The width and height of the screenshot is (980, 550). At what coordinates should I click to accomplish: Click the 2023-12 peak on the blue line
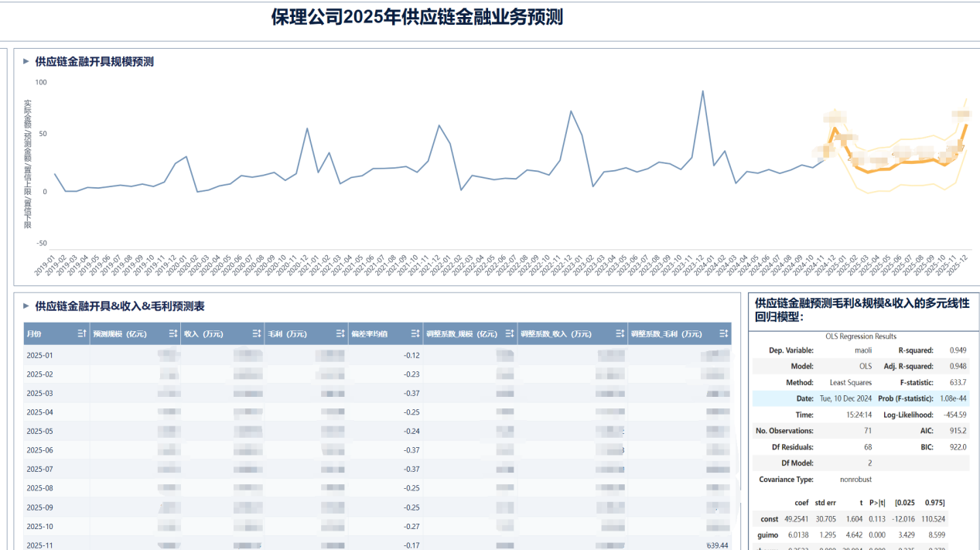pos(702,91)
